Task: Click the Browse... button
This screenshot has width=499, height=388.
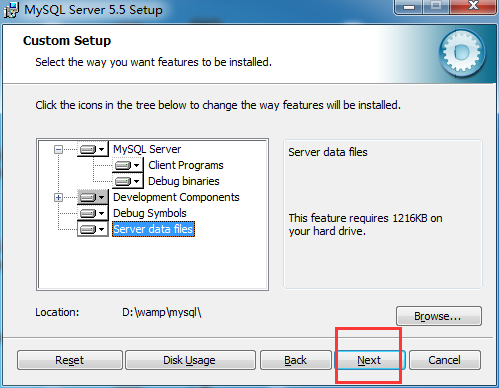Action: point(439,316)
